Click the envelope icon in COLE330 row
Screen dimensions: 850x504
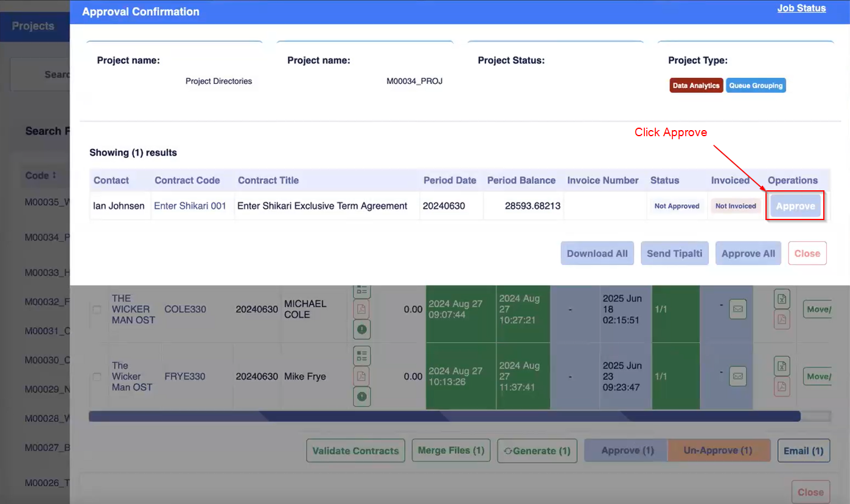tap(737, 309)
